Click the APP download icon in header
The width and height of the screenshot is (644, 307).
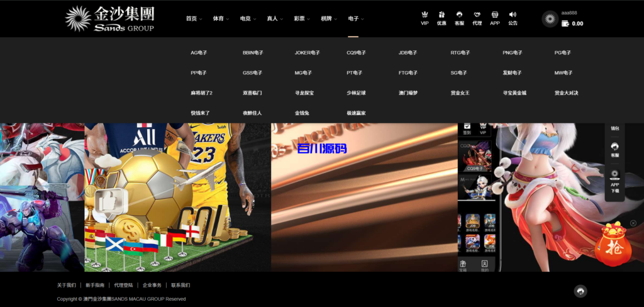coord(495,14)
